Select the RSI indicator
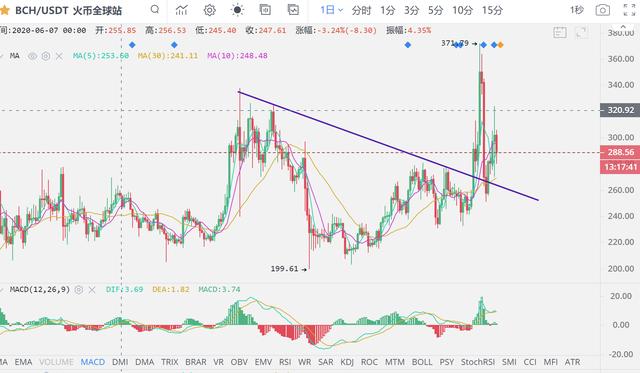Viewport: 640px width, 373px height. pyautogui.click(x=285, y=362)
